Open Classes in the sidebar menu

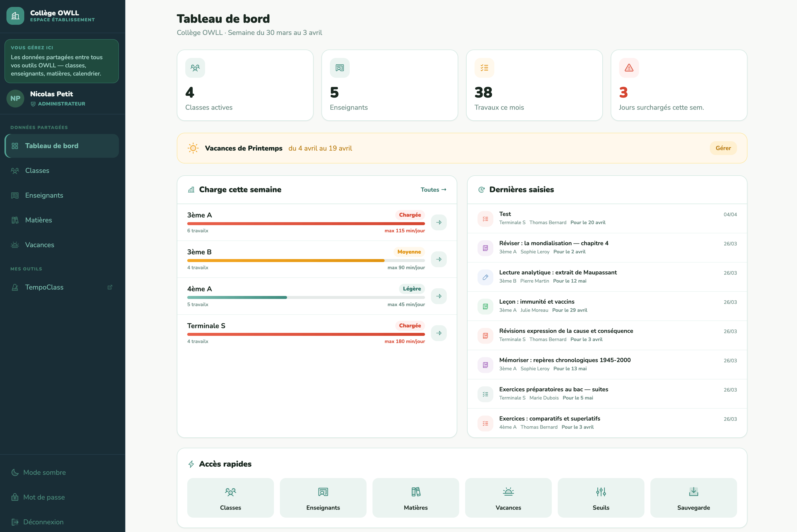(62, 171)
